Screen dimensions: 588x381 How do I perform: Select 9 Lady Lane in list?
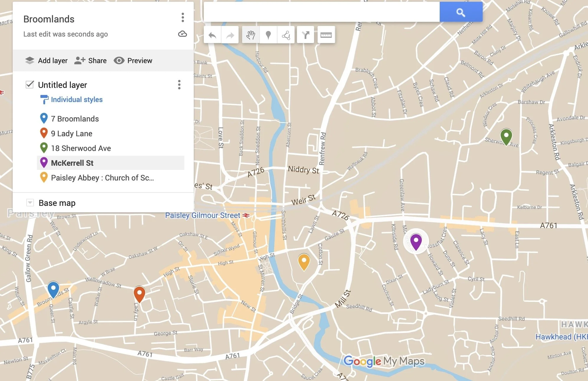(x=71, y=134)
